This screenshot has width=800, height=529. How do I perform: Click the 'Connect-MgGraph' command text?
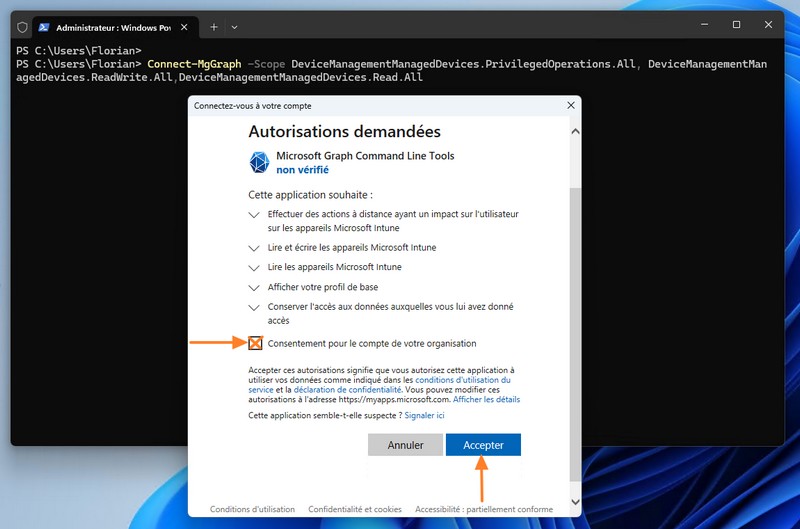pos(194,64)
